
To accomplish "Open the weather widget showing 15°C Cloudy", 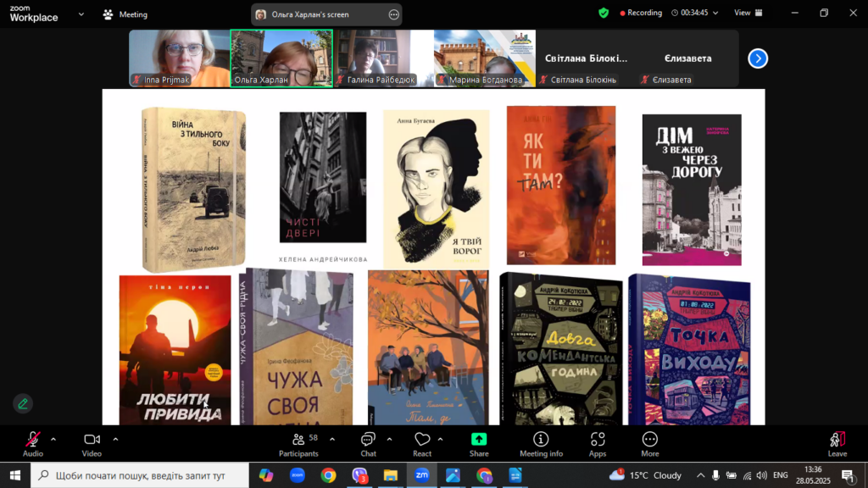I will point(645,475).
